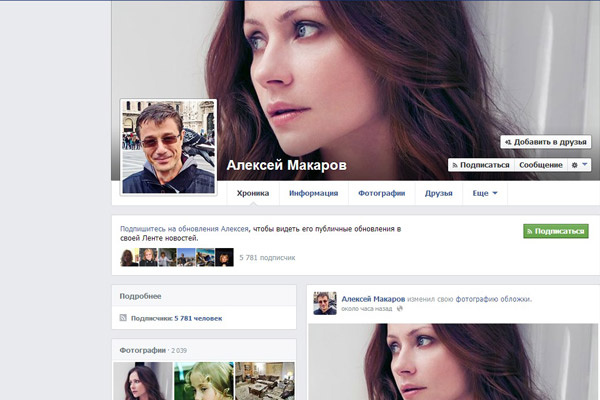
Task: Expand the Еще dropdown menu
Action: [x=485, y=193]
